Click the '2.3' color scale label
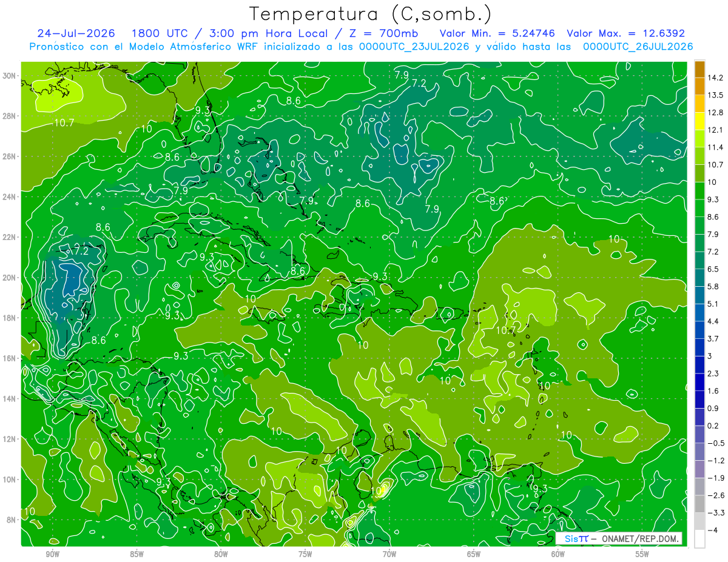 pos(713,373)
